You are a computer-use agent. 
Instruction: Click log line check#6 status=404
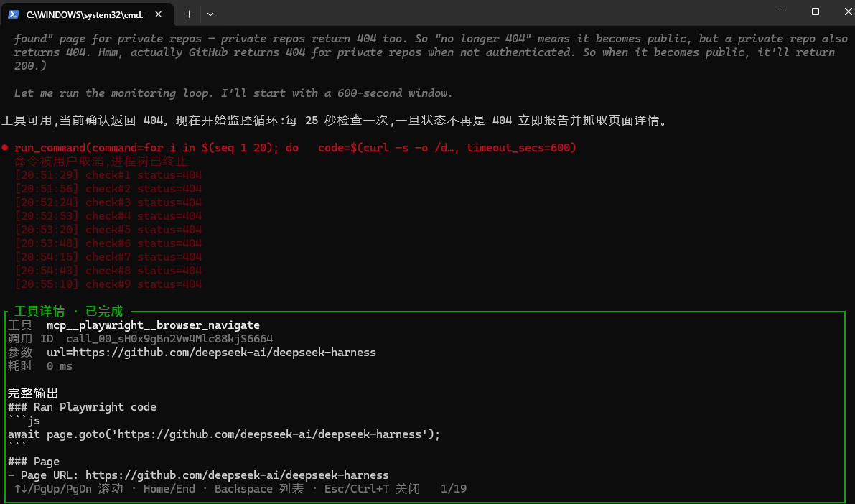[108, 243]
